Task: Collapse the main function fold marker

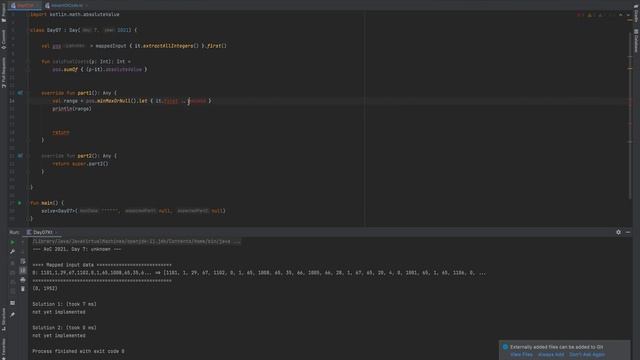Action: [28, 203]
